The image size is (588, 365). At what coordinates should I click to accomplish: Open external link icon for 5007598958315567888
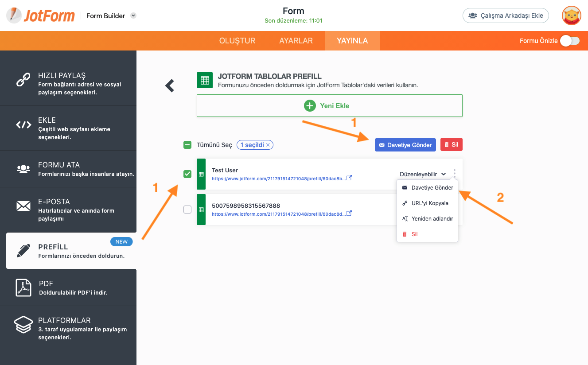coord(349,214)
